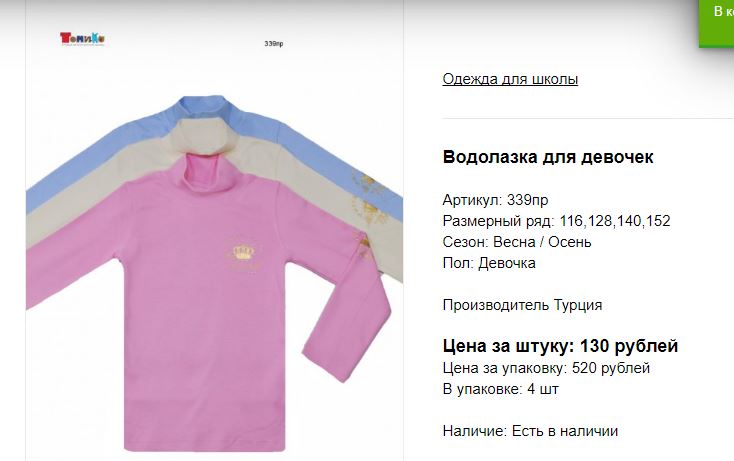The height and width of the screenshot is (461, 734).
Task: Click the 'Артикул: 339пр' line
Action: (x=495, y=200)
